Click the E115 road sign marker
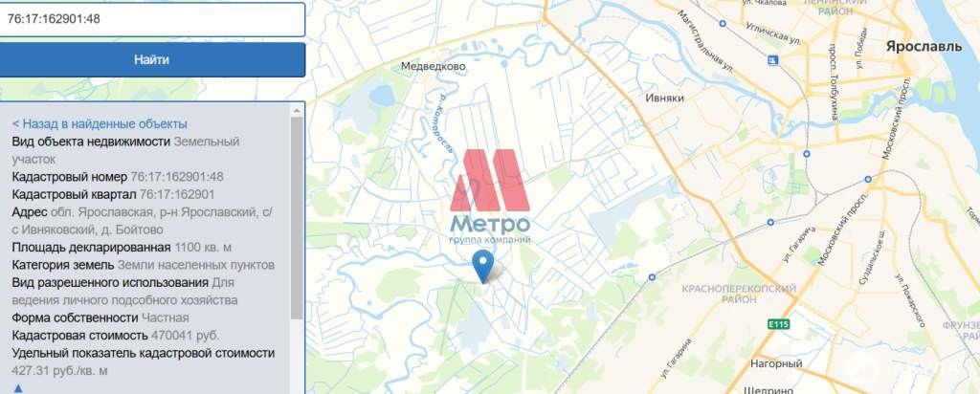Viewport: 980px width, 394px height. click(x=779, y=324)
